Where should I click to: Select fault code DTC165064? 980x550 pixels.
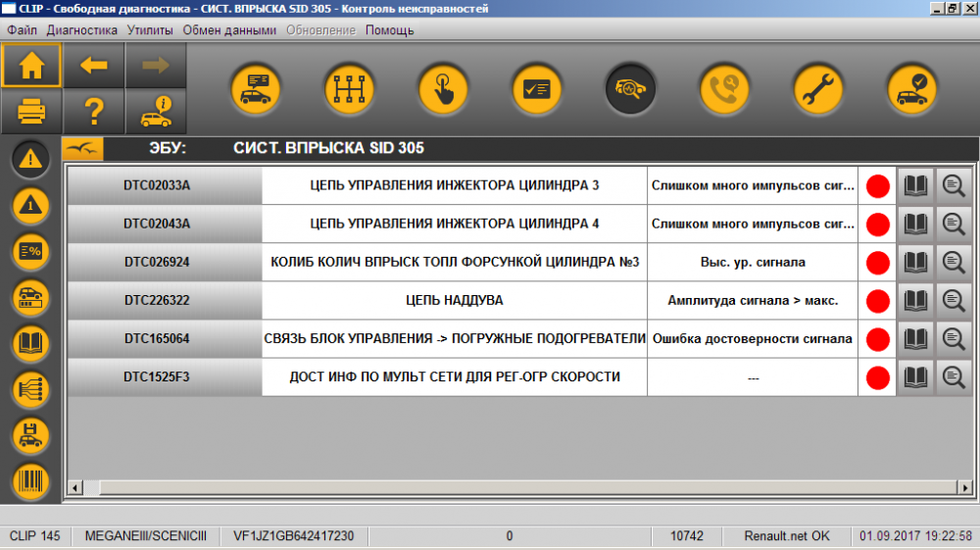point(165,339)
